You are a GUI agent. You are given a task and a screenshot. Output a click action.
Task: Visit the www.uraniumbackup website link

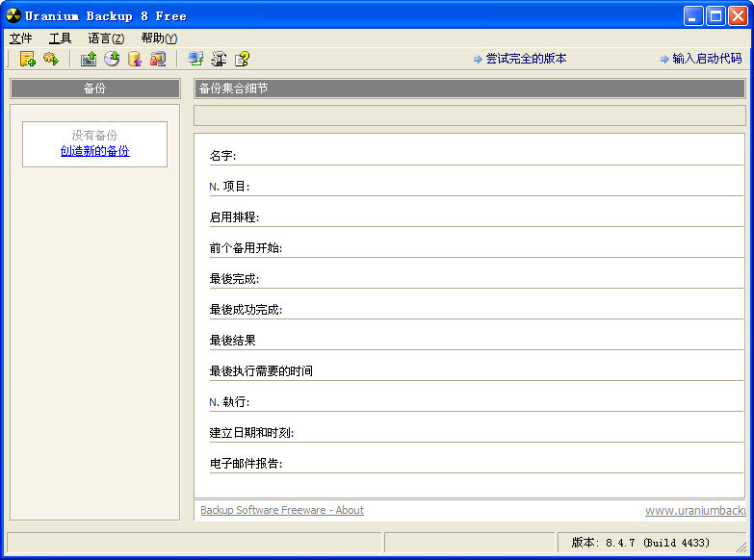694,510
